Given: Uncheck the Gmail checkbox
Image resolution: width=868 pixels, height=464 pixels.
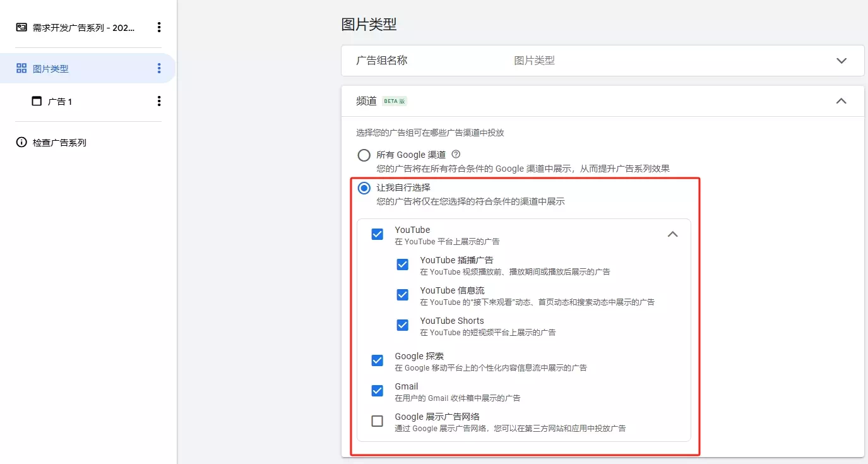Looking at the screenshot, I should [378, 391].
